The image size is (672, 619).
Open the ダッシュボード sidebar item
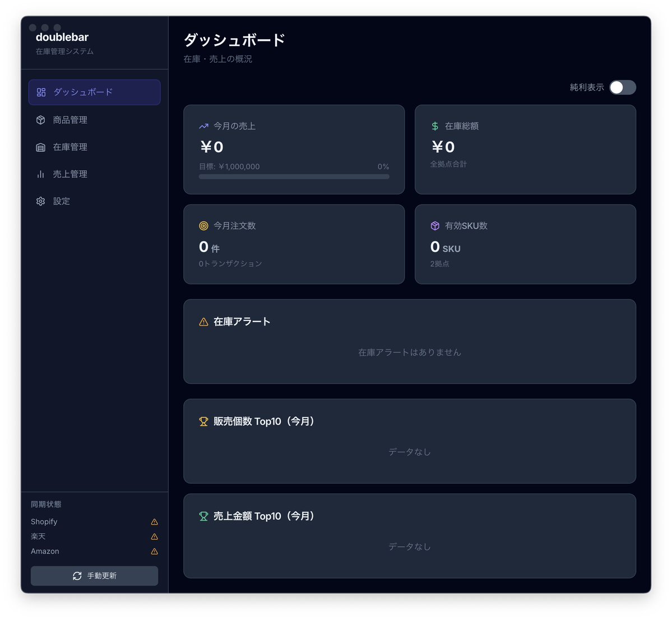pos(94,92)
